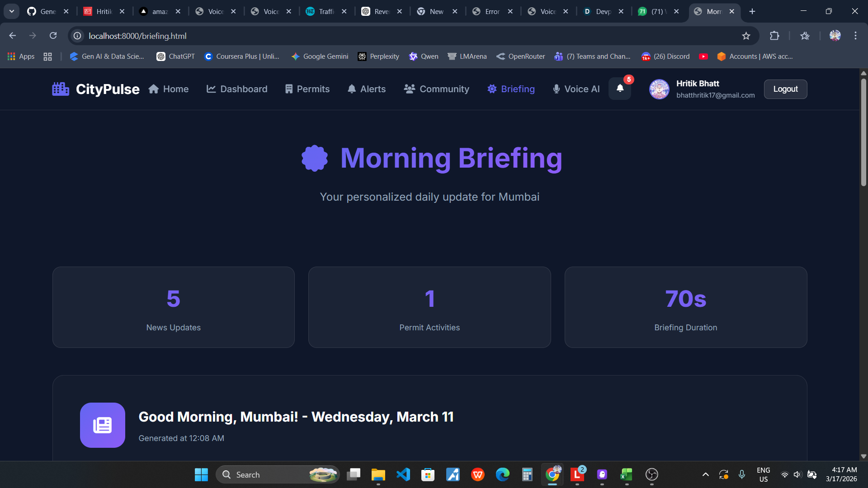Screen dimensions: 868x488
Task: Open the ChatGPT bookmark
Action: click(x=176, y=56)
